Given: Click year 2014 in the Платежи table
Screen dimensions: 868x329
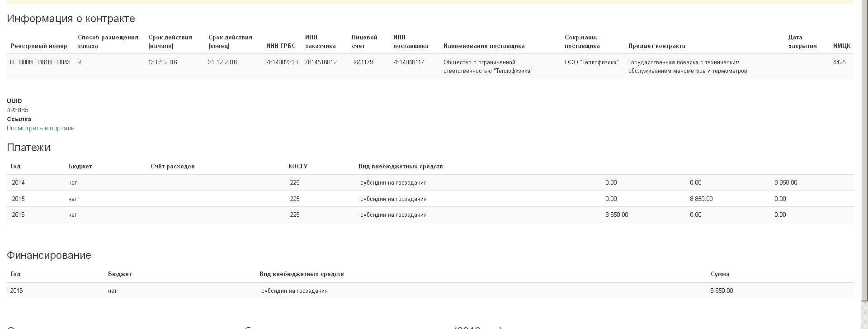Looking at the screenshot, I should (x=18, y=183).
